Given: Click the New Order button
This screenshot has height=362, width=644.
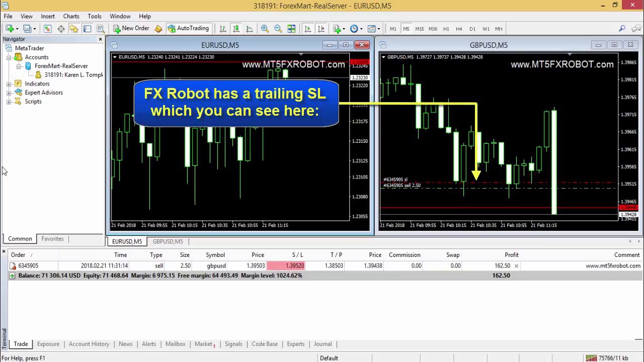Looking at the screenshot, I should point(131,29).
